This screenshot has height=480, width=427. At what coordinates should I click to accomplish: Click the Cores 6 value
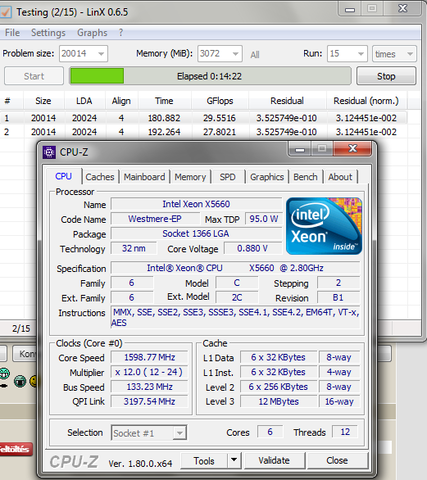270,432
